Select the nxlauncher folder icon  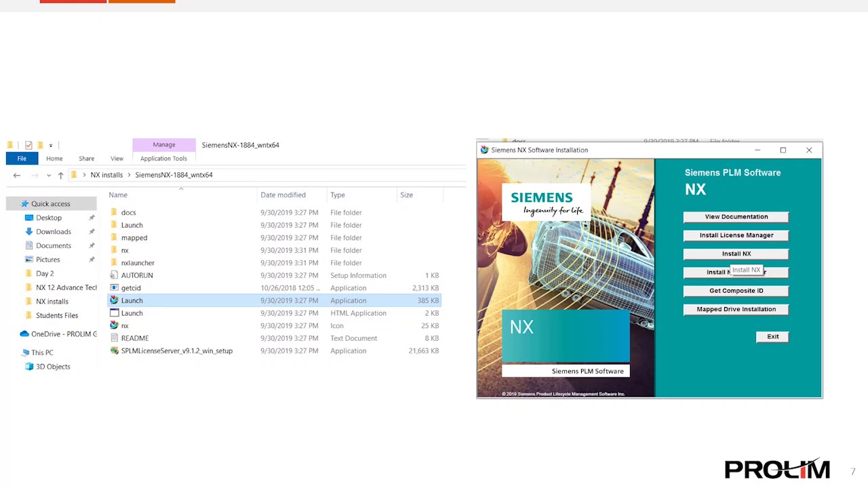point(114,263)
